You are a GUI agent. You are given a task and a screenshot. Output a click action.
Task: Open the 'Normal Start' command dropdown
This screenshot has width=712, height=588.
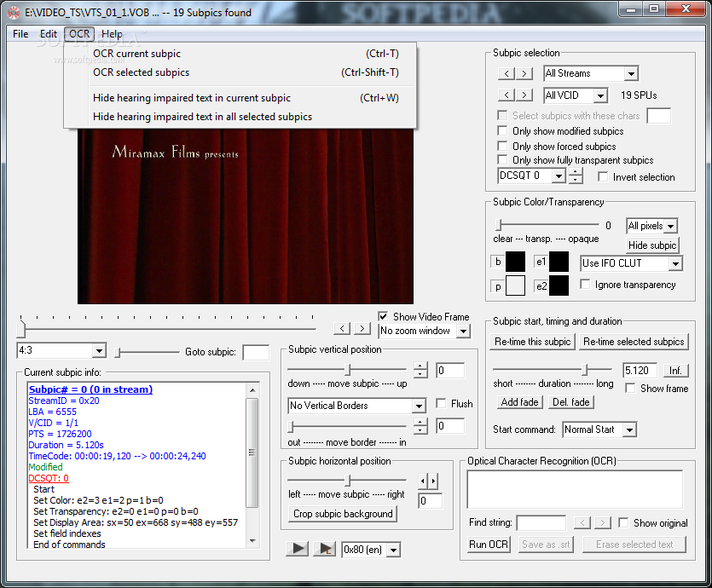[629, 429]
